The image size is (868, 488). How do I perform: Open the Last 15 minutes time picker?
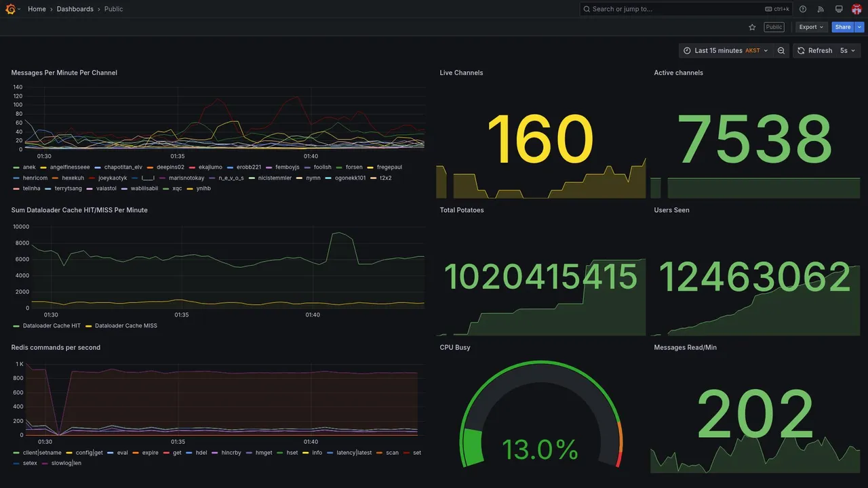[x=726, y=51]
